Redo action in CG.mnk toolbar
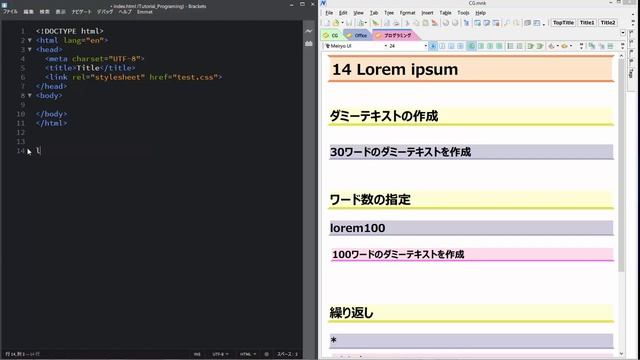The image size is (640, 360). click(x=455, y=23)
